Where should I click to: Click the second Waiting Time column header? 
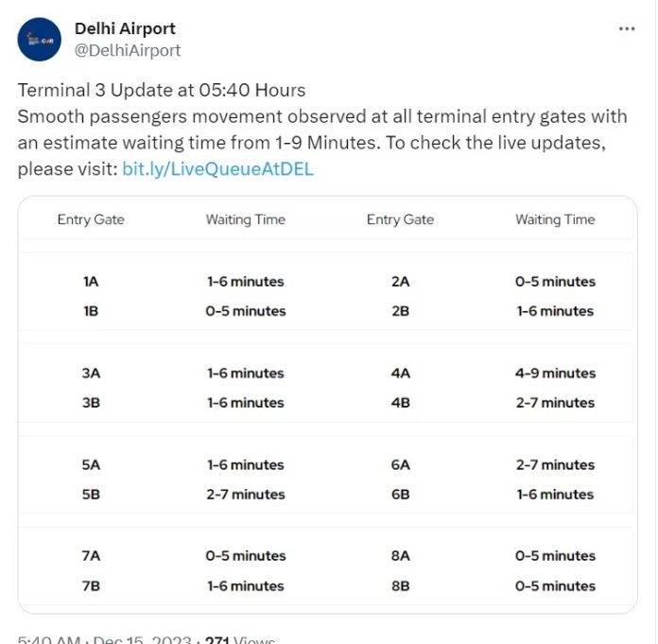tap(555, 219)
